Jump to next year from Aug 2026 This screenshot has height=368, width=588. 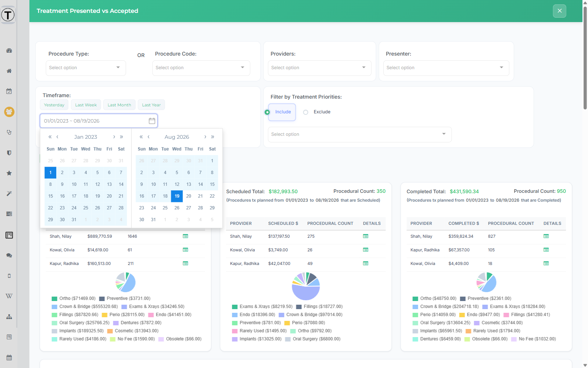tap(212, 137)
